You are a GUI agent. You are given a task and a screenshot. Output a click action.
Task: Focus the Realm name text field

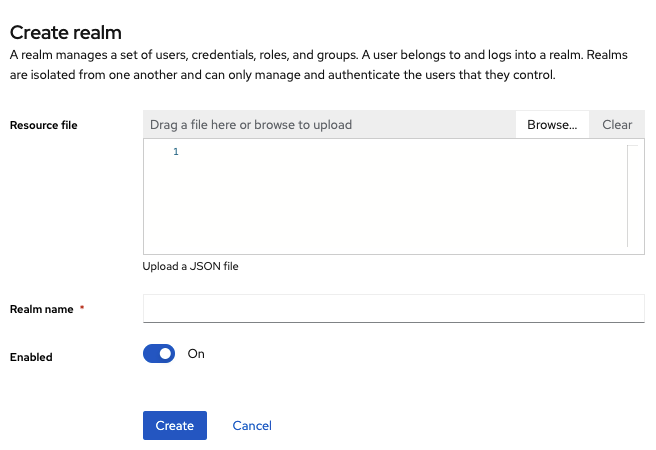394,309
